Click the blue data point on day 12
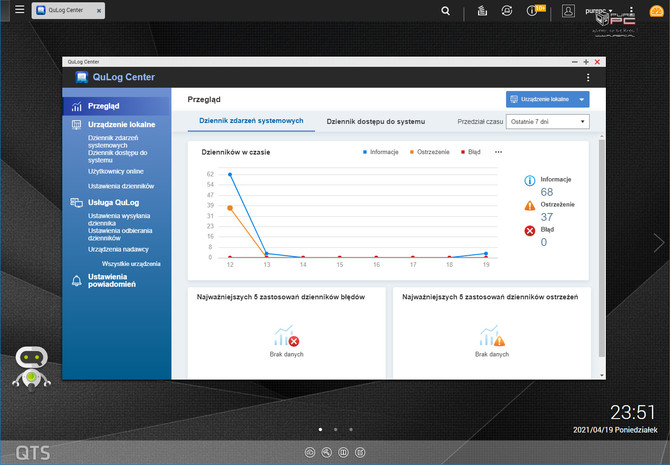This screenshot has width=670, height=465. pyautogui.click(x=230, y=175)
